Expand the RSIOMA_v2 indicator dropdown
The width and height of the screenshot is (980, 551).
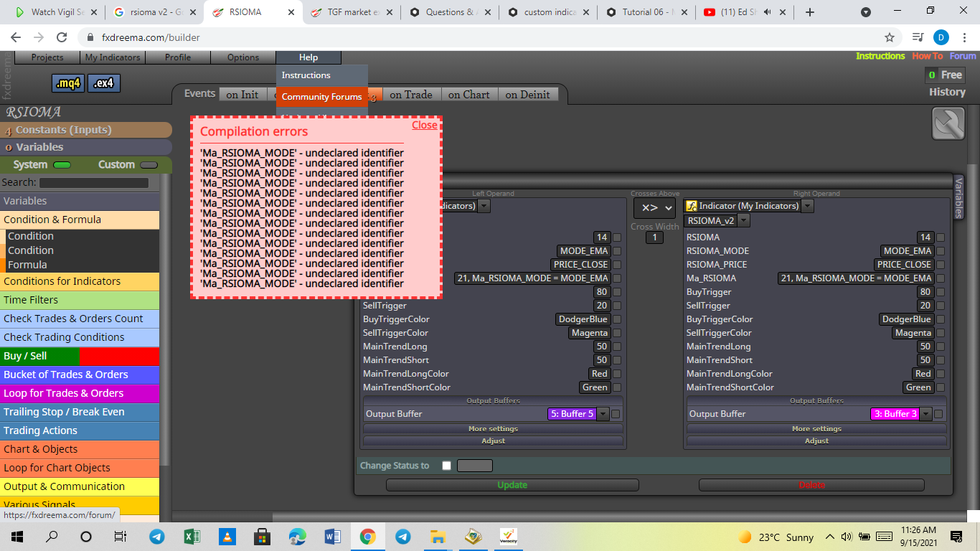tap(743, 221)
